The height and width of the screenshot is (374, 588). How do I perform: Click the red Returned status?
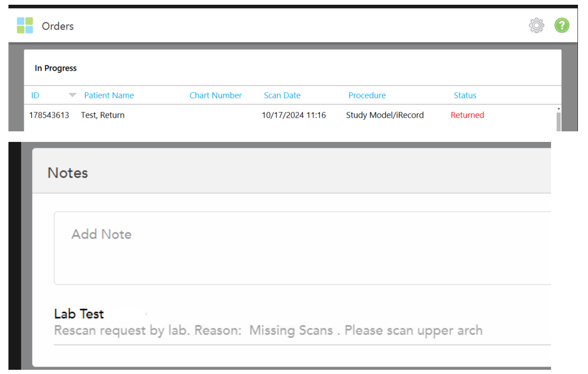point(467,115)
